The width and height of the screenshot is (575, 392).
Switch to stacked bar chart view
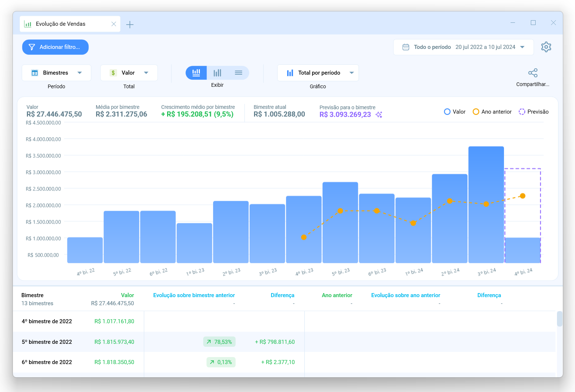click(x=196, y=73)
